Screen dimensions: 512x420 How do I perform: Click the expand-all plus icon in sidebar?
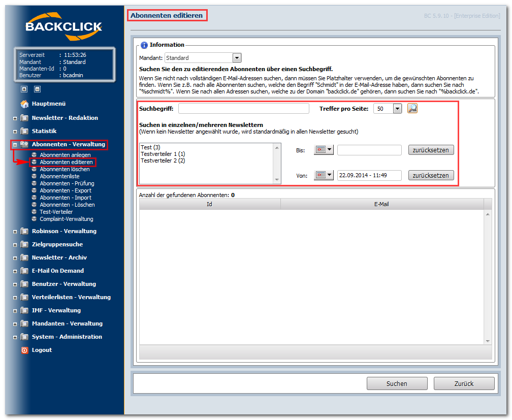pos(24,89)
